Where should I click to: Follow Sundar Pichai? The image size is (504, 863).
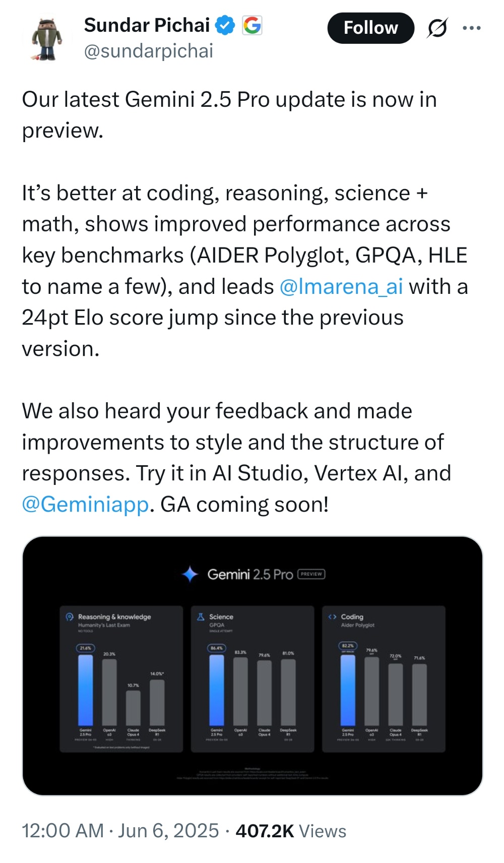pos(370,28)
